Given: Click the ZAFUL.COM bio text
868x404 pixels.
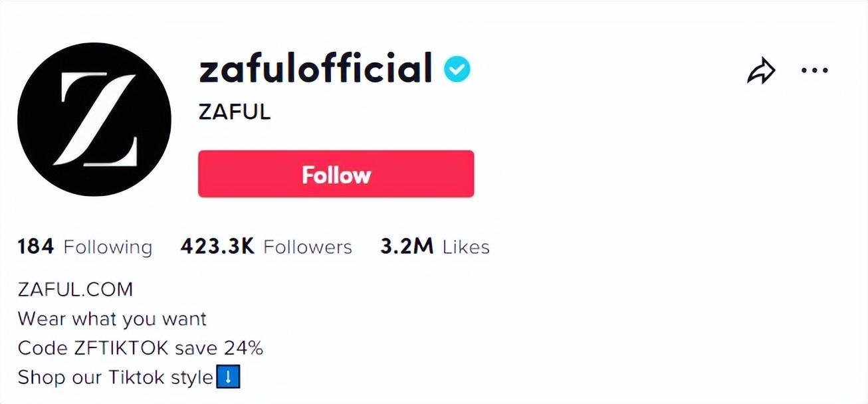Looking at the screenshot, I should click(75, 290).
